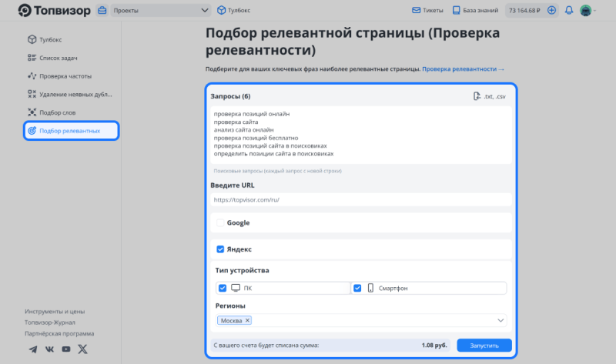Image resolution: width=616 pixels, height=364 pixels.
Task: Open the VK social icon
Action: tap(49, 349)
